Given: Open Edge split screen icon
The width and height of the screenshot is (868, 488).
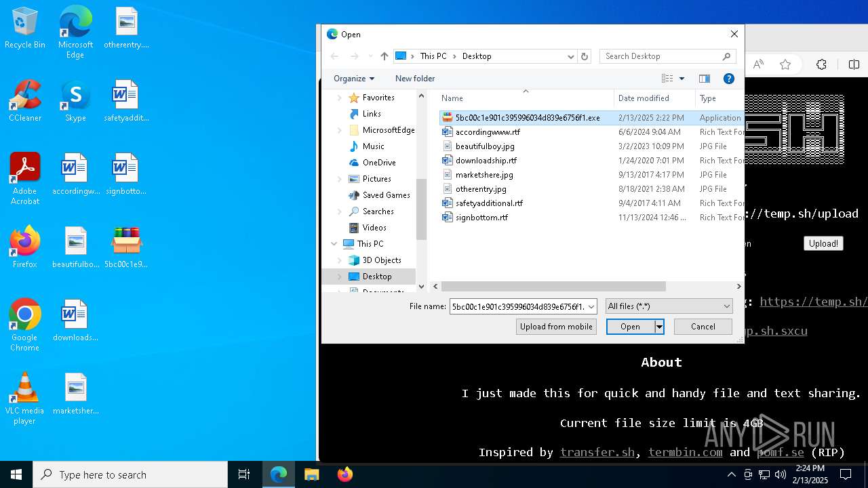Looking at the screenshot, I should tap(854, 64).
